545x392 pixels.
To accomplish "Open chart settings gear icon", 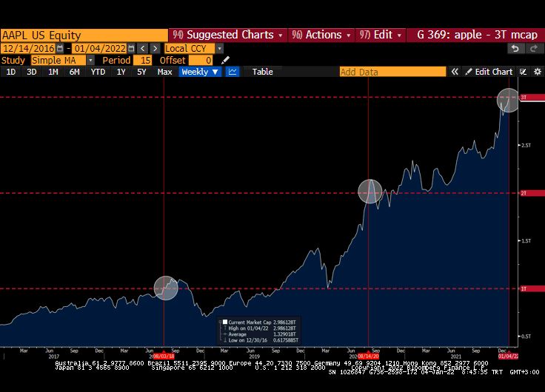I will pyautogui.click(x=538, y=72).
